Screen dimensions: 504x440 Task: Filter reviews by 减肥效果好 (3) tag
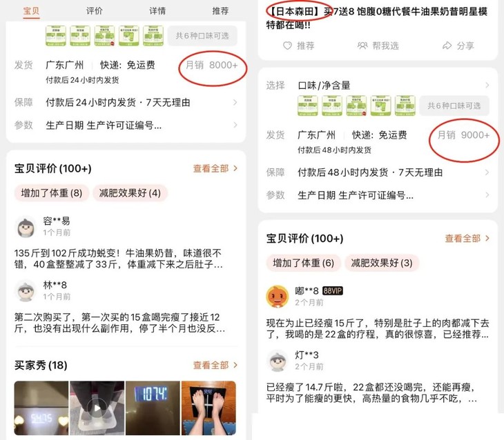(382, 263)
